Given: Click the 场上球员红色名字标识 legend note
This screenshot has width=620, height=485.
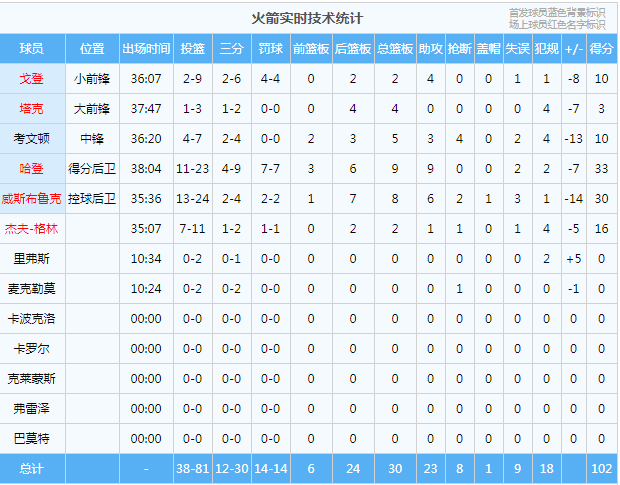Looking at the screenshot, I should coord(557,25).
